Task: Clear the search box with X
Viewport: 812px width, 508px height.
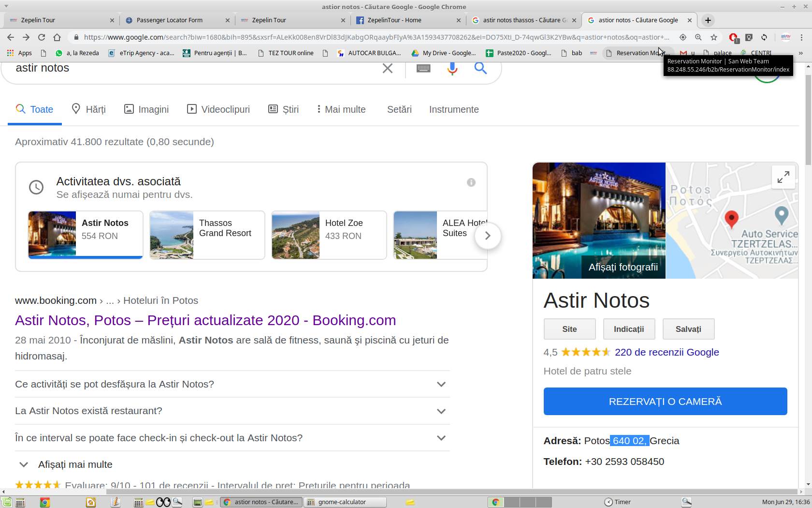Action: click(388, 68)
